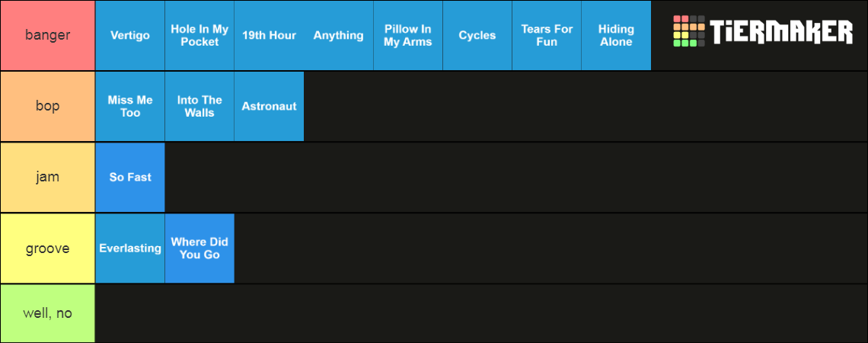
Task: Select the yellow groove tier label
Action: (48, 248)
